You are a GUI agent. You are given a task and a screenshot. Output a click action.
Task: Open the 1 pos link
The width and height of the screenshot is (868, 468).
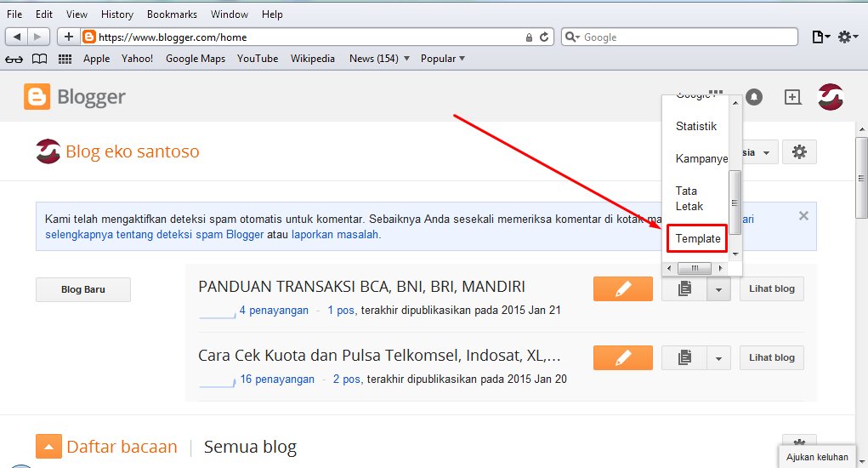click(341, 310)
